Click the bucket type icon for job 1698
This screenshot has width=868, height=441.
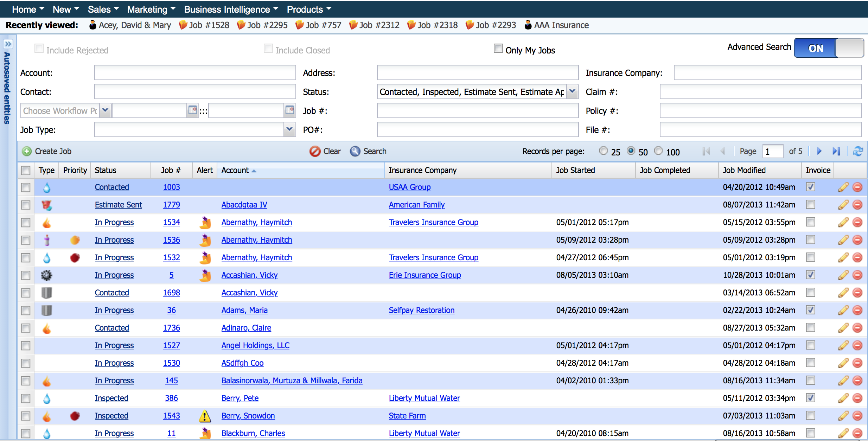(46, 293)
